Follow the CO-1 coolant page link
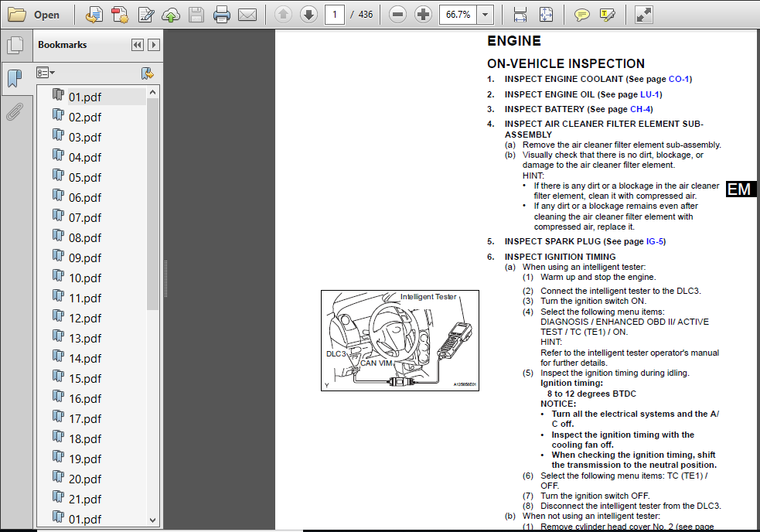Viewport: 760px width, 532px height. (x=679, y=79)
